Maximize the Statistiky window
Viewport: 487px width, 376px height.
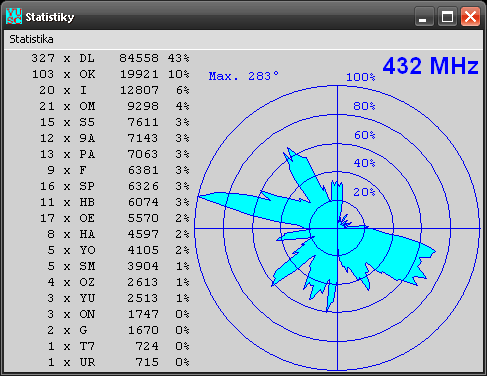coord(447,17)
